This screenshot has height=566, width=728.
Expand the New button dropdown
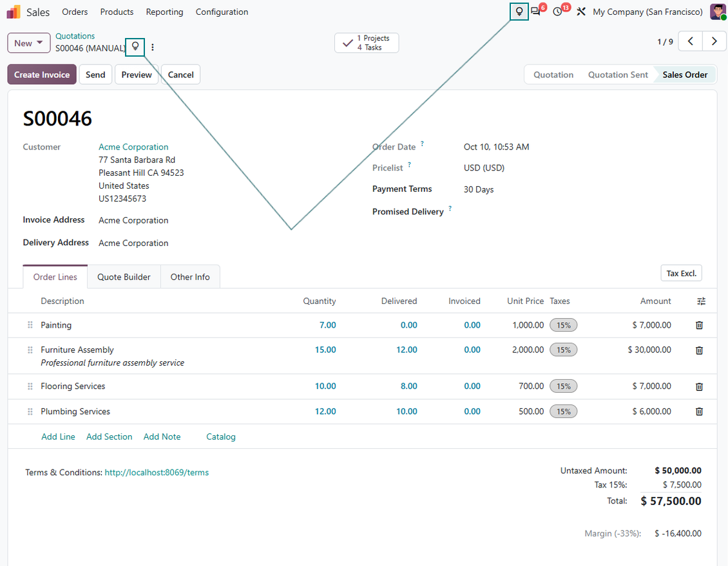coord(29,43)
